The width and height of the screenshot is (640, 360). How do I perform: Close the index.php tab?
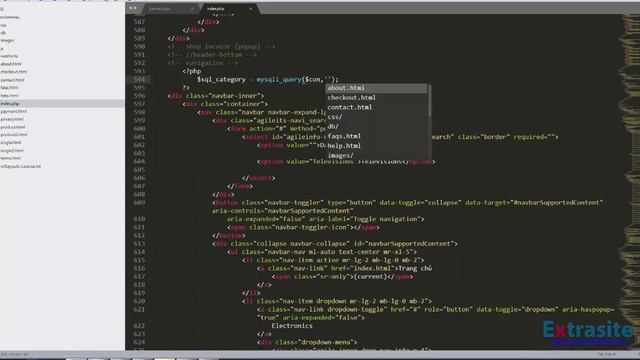pos(251,9)
